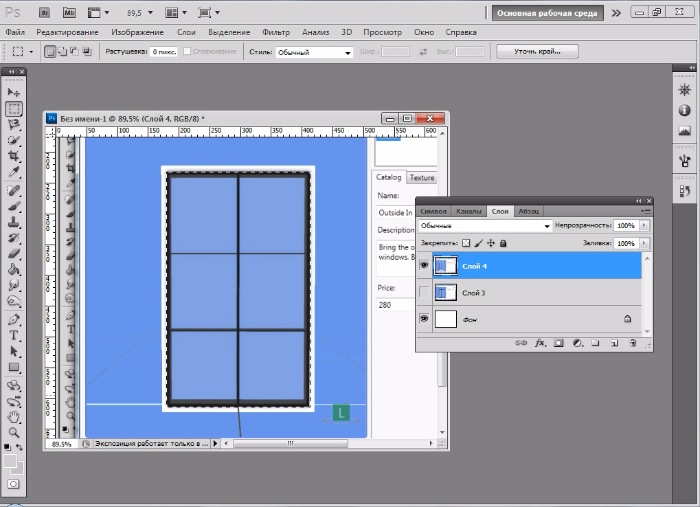
Task: Open the Фильтр menu
Action: (x=275, y=32)
